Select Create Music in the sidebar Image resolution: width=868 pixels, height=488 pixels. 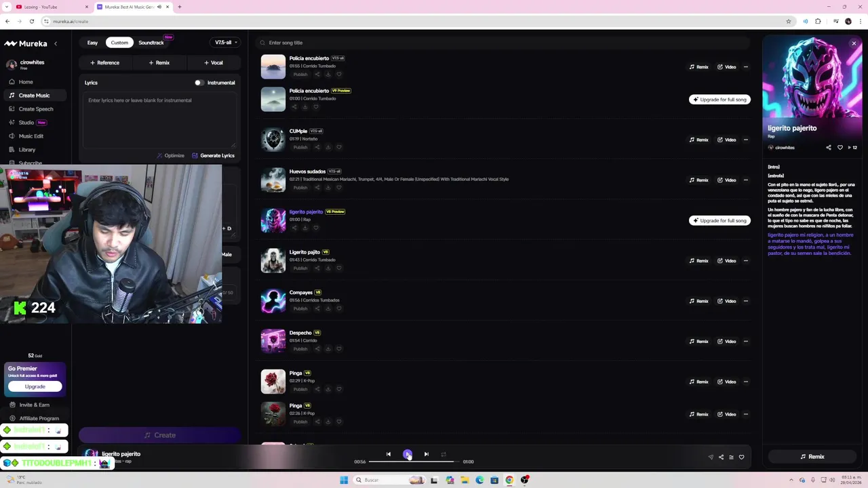pyautogui.click(x=34, y=96)
